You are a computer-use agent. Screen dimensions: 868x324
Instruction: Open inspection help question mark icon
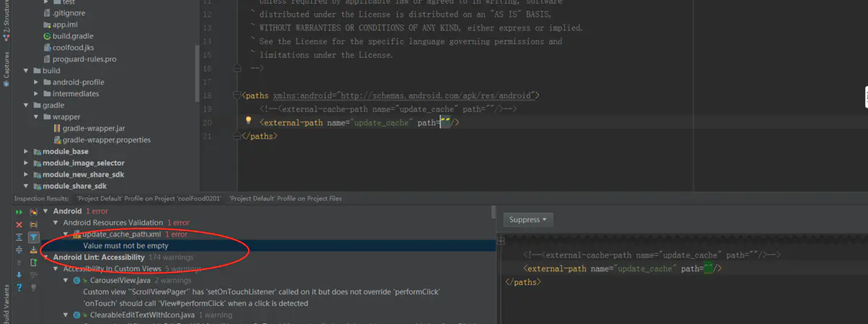coord(20,288)
